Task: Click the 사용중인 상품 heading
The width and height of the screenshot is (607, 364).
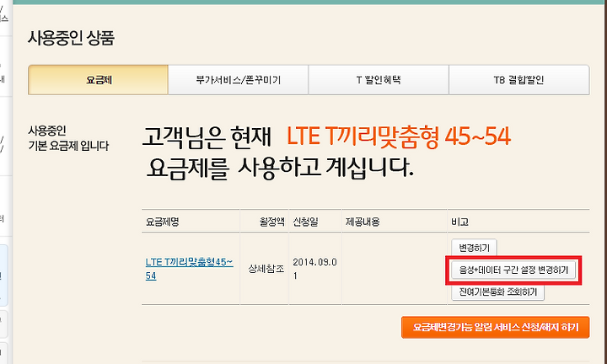Action: (x=71, y=38)
